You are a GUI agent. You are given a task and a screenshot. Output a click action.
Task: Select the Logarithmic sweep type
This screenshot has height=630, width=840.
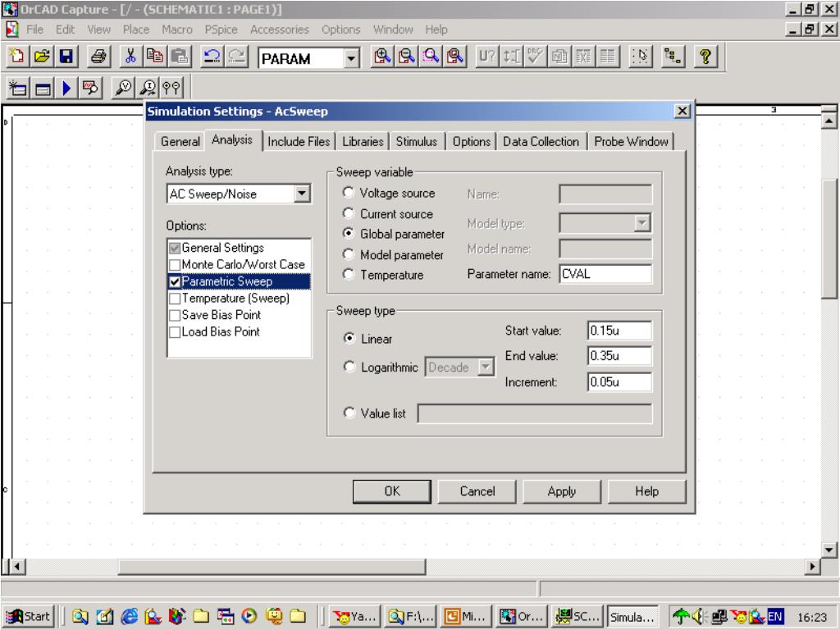click(349, 368)
